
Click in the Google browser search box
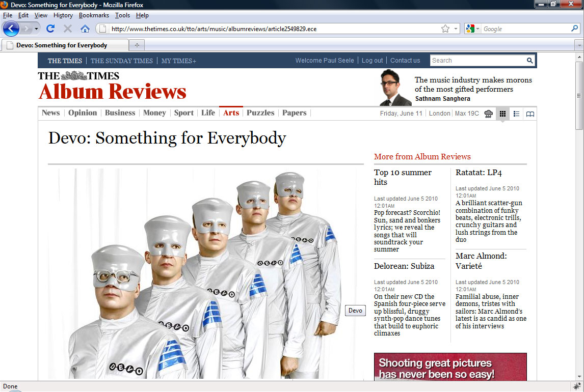coord(526,29)
